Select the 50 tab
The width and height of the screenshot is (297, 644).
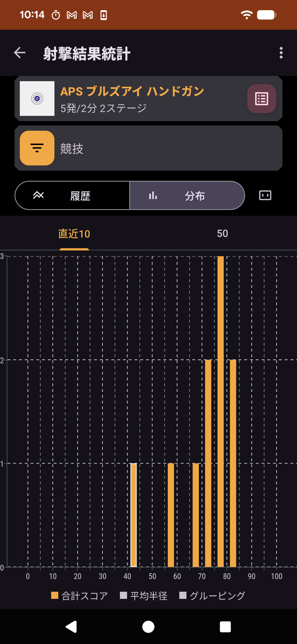[222, 234]
